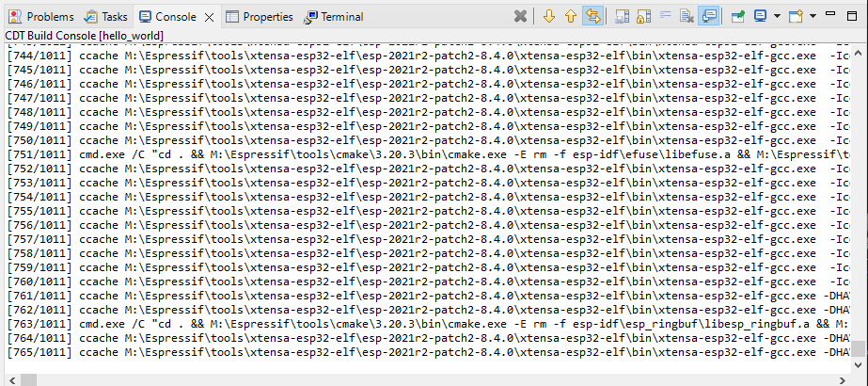
Task: Click the [745/1011] ccache line
Action: pos(429,70)
